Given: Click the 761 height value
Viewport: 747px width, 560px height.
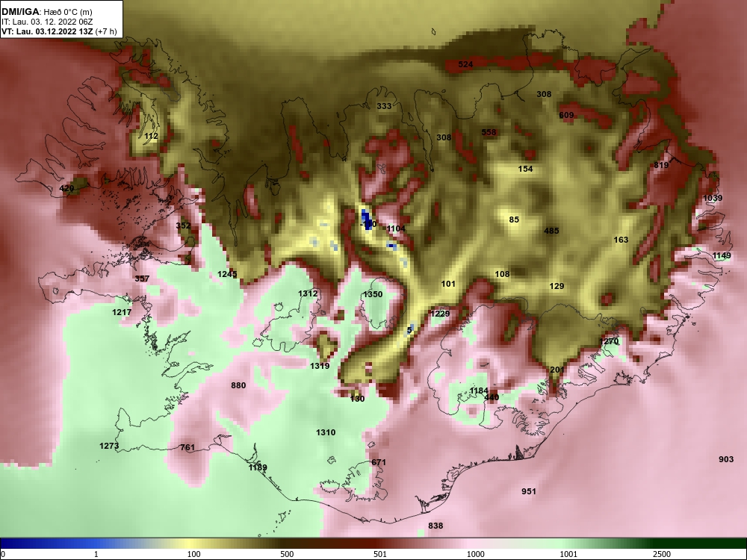Looking at the screenshot, I should pyautogui.click(x=187, y=447).
